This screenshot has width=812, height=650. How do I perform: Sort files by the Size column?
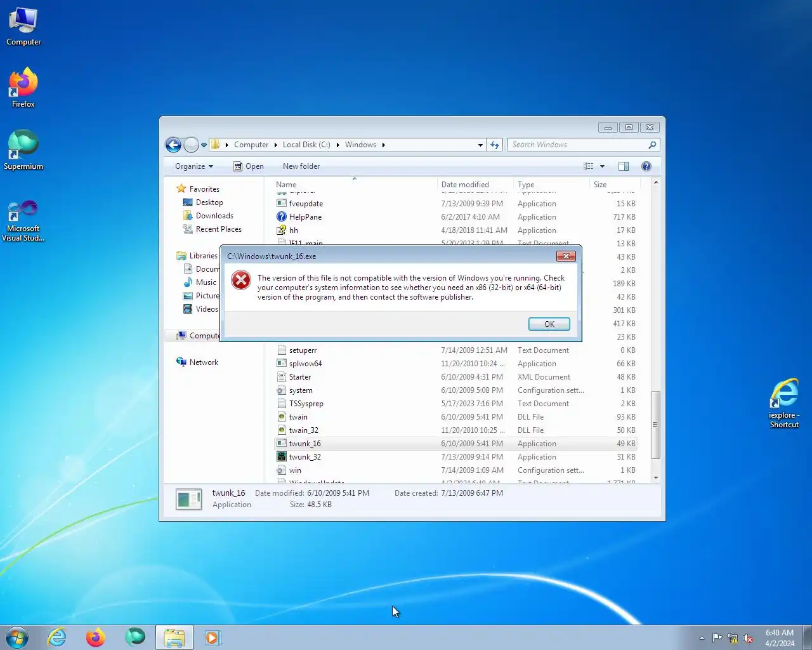click(x=614, y=185)
